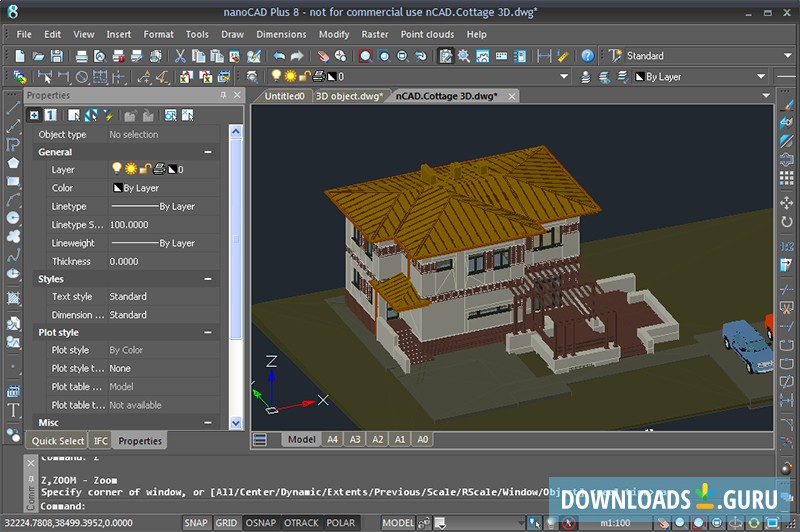This screenshot has width=800, height=532.
Task: Collapse the General properties section
Action: click(208, 152)
